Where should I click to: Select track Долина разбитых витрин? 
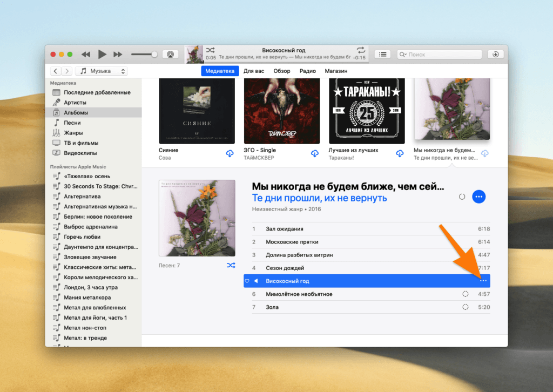point(371,255)
